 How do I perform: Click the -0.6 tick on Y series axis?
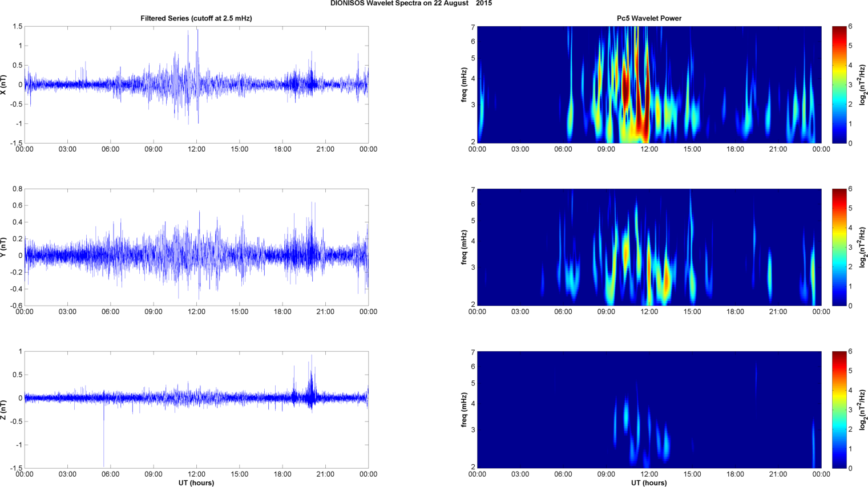point(15,306)
